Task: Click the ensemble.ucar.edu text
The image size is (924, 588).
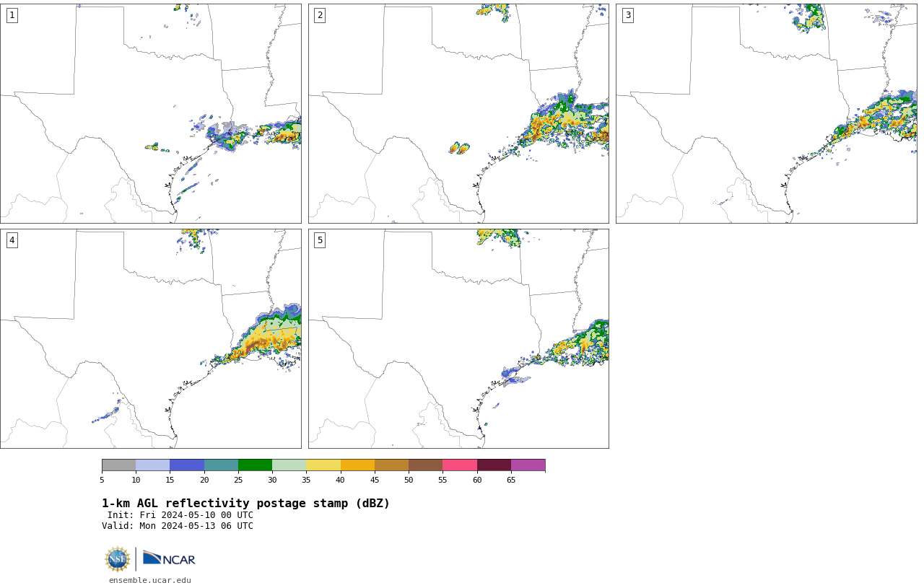Action: (150, 580)
